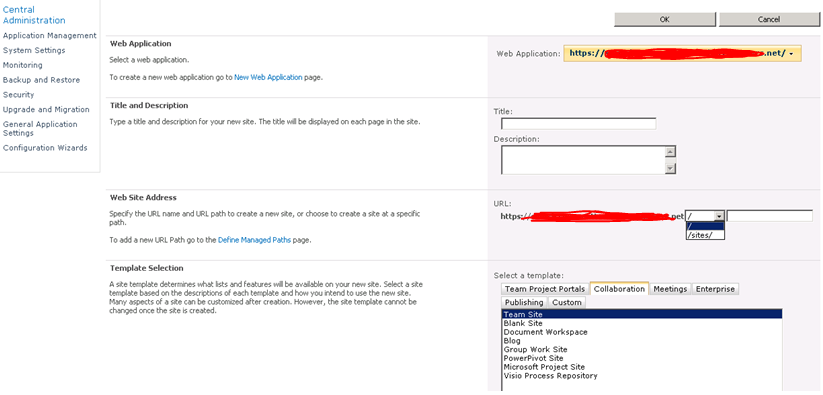
Task: Click the Description text area
Action: pyautogui.click(x=583, y=160)
